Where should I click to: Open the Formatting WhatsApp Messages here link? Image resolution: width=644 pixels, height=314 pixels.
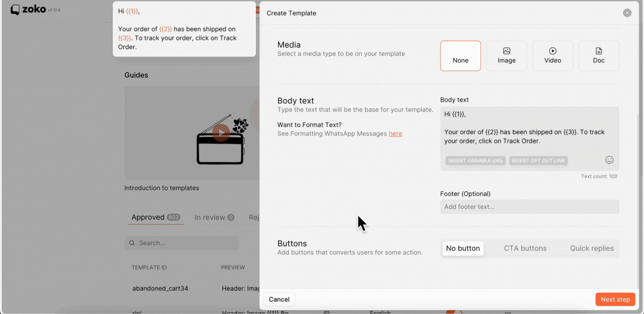(395, 133)
